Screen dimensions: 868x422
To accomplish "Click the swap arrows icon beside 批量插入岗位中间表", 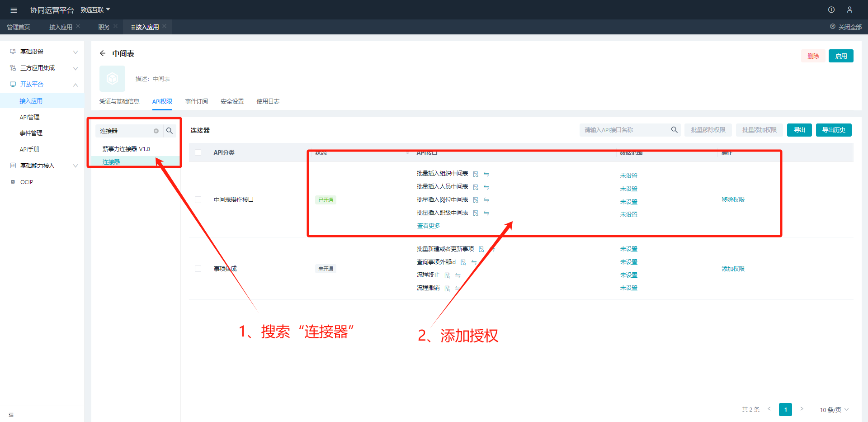I will pyautogui.click(x=486, y=200).
